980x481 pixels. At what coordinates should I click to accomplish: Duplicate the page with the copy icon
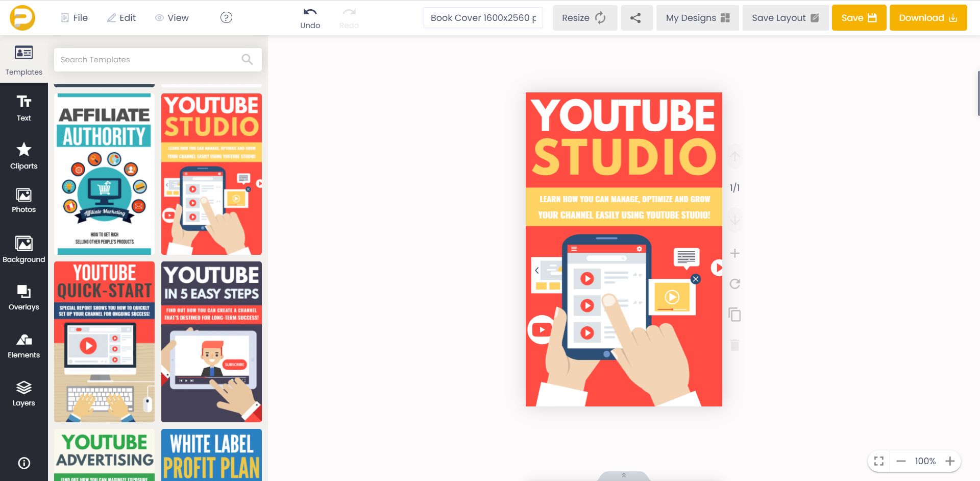[734, 315]
